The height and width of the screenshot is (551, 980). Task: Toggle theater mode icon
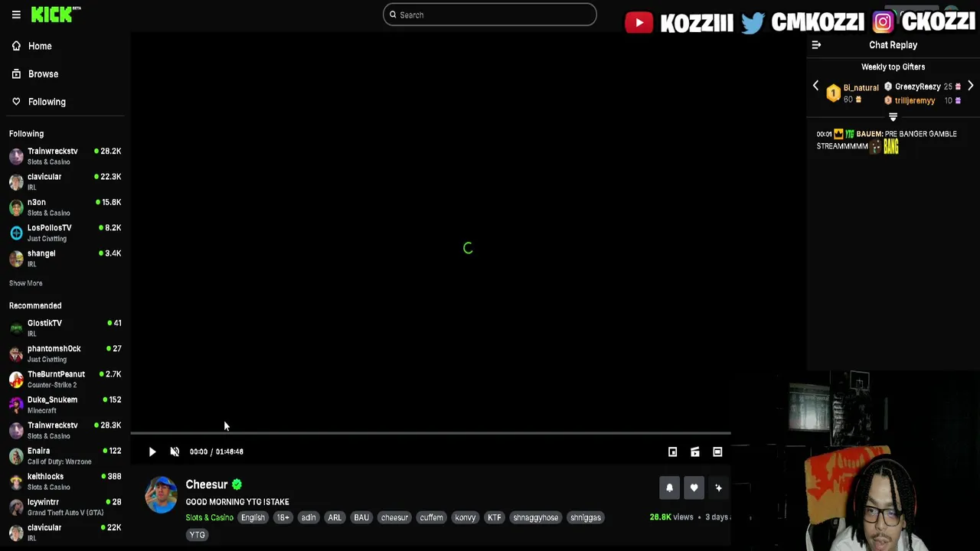695,452
